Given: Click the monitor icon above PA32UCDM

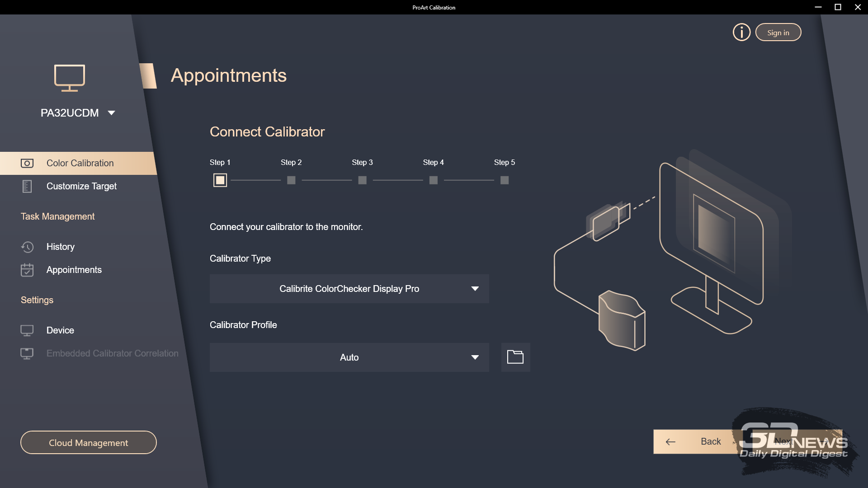Looking at the screenshot, I should pyautogui.click(x=70, y=78).
